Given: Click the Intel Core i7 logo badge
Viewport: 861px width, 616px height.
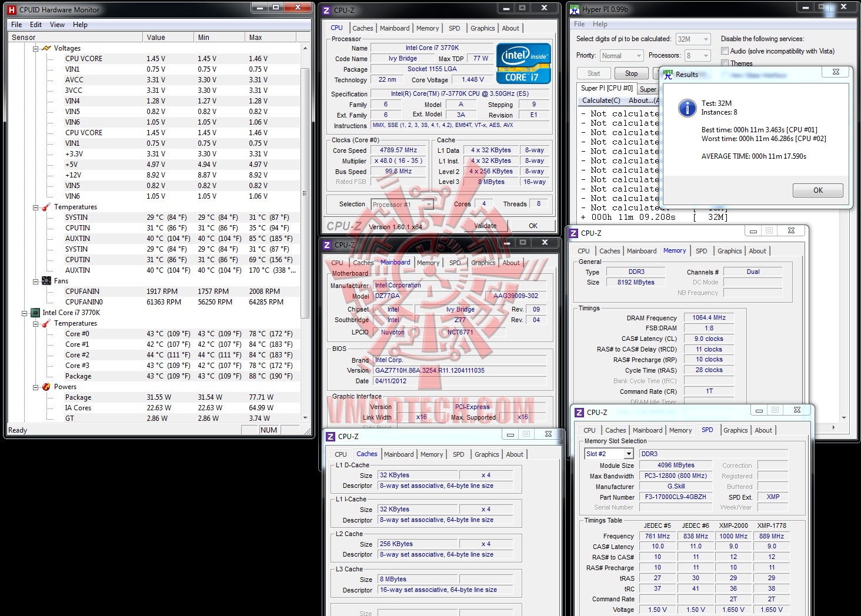Looking at the screenshot, I should (x=523, y=63).
